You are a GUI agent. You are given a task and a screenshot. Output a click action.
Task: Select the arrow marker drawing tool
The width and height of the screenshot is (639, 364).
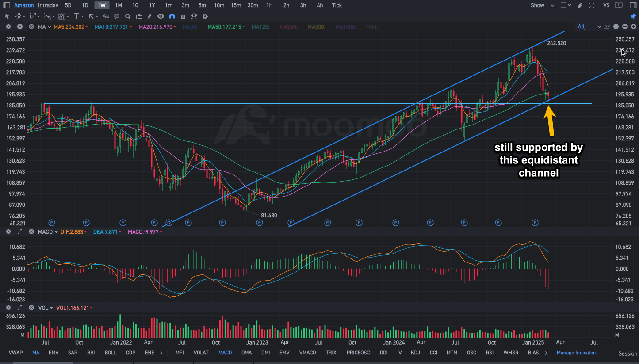[x=91, y=16]
